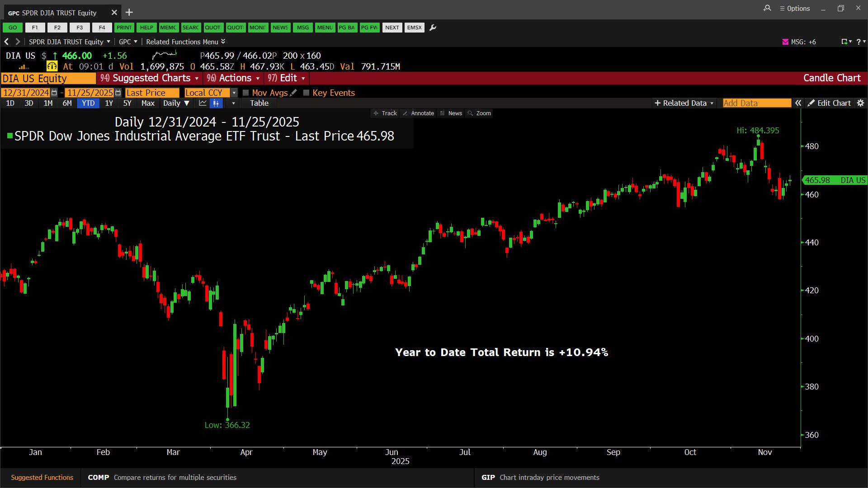Click the magnifier search icon near Options
This screenshot has height=488, width=868.
(767, 8)
